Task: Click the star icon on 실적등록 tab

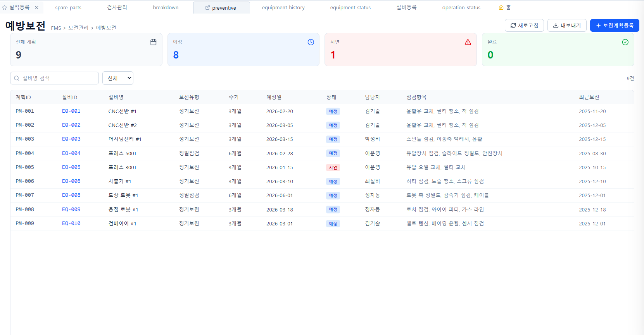Action: 5,7
